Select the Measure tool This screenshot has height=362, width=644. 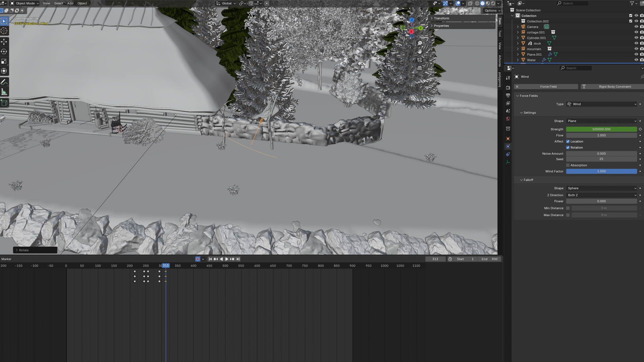[4, 92]
